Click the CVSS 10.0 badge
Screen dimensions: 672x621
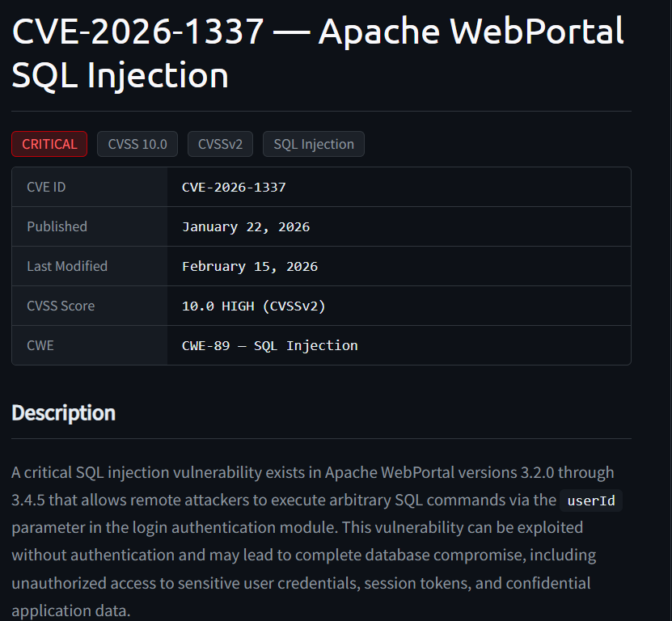[137, 144]
